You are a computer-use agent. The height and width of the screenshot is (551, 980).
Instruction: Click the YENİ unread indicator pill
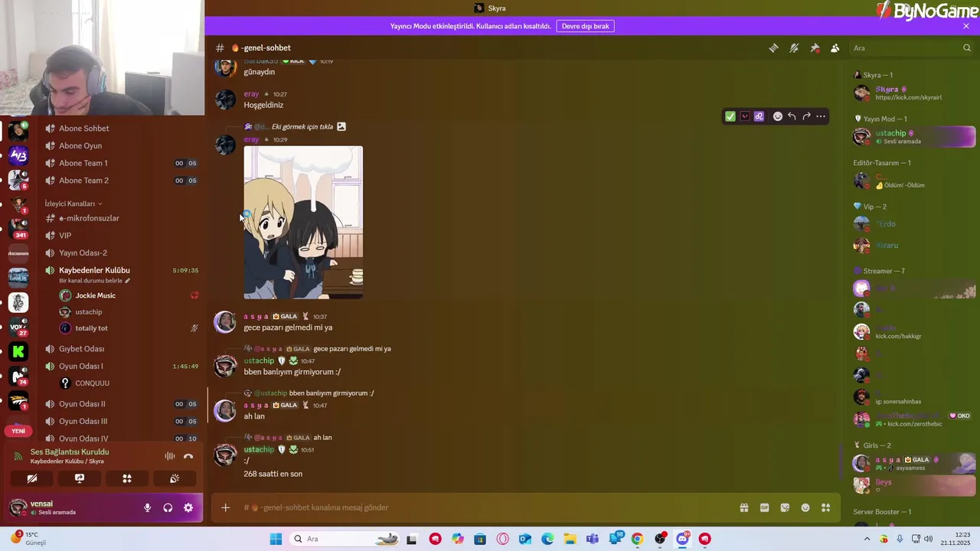[18, 431]
